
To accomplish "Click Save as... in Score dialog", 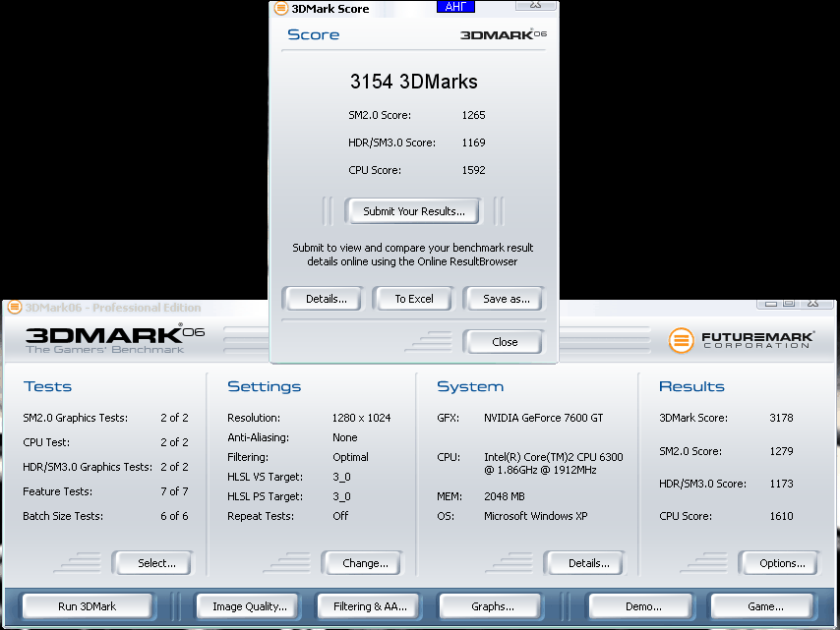I will [x=506, y=299].
